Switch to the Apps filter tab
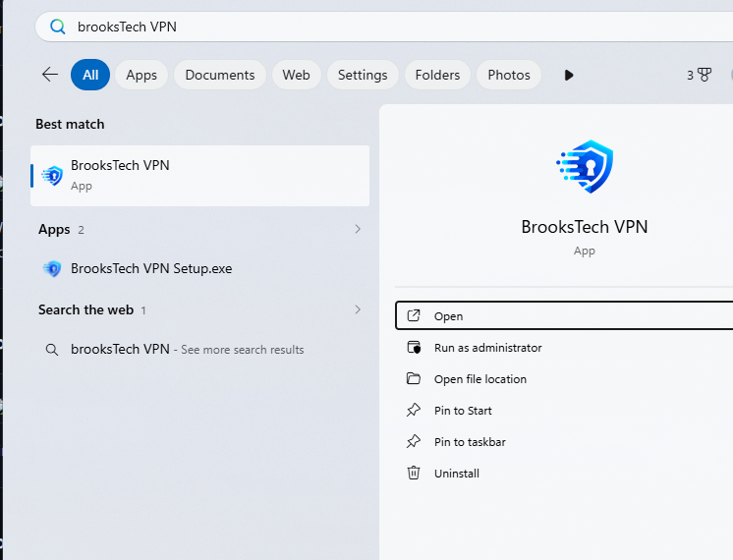 141,75
